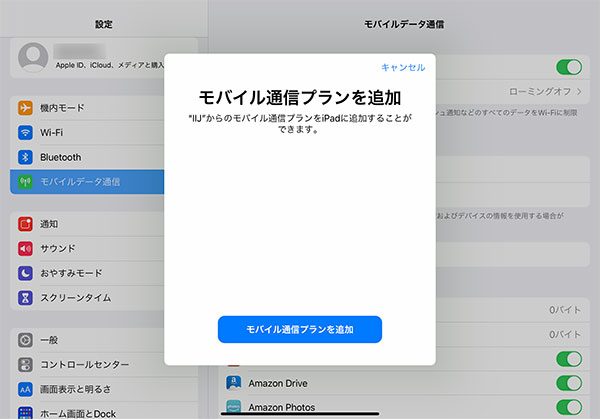Open the サウンド sound icon
600x419 pixels.
click(x=25, y=248)
